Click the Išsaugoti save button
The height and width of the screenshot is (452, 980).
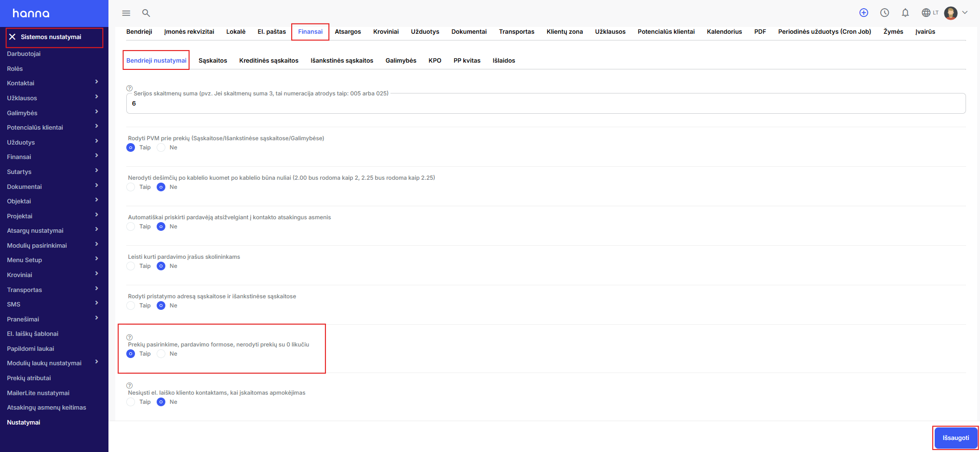tap(955, 438)
